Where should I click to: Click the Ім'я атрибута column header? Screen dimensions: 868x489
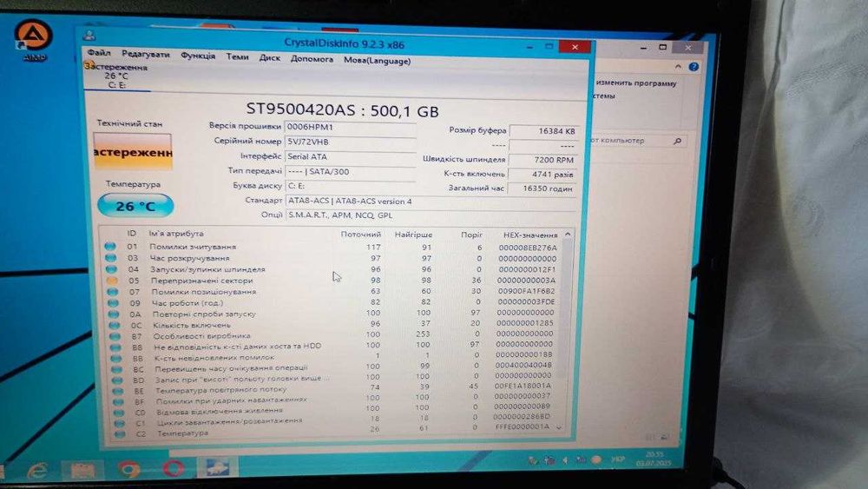(176, 233)
